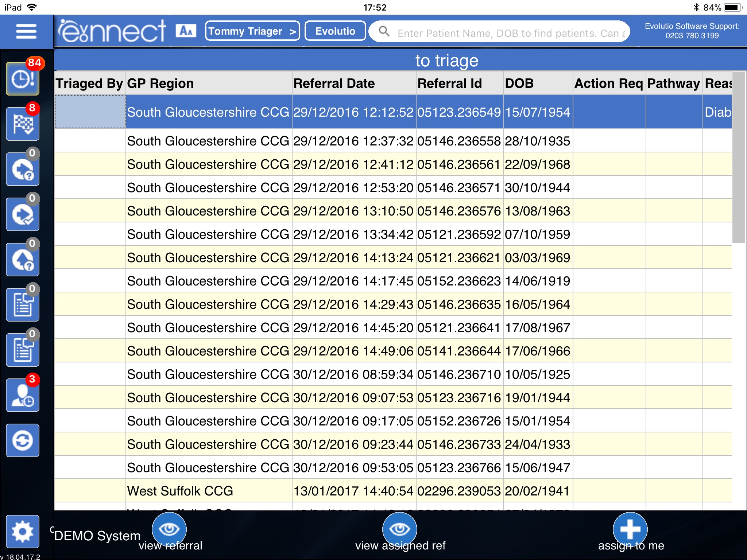
Task: Open the globe question-mark queue icon
Action: (23, 169)
